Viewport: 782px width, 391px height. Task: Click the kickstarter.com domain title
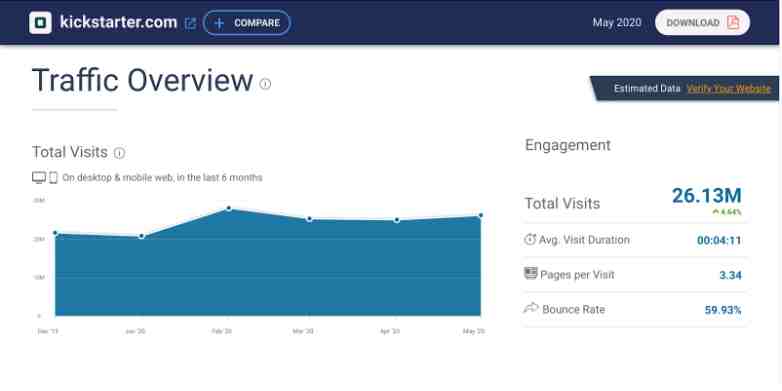tap(118, 22)
